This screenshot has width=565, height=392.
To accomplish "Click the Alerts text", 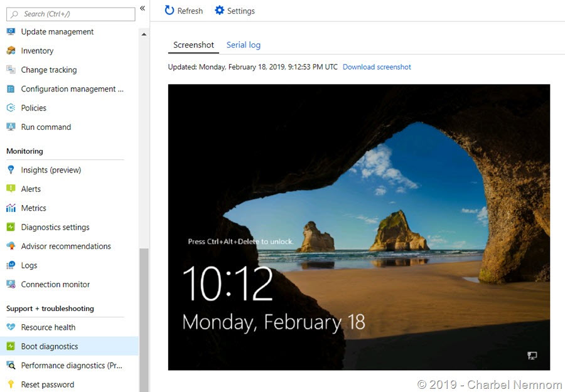I will point(31,189).
